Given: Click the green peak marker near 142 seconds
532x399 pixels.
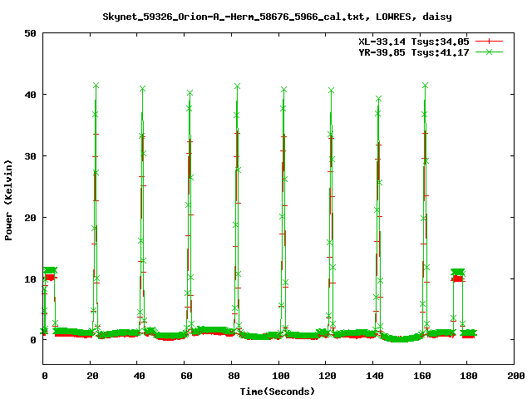Looking at the screenshot, I should (379, 98).
